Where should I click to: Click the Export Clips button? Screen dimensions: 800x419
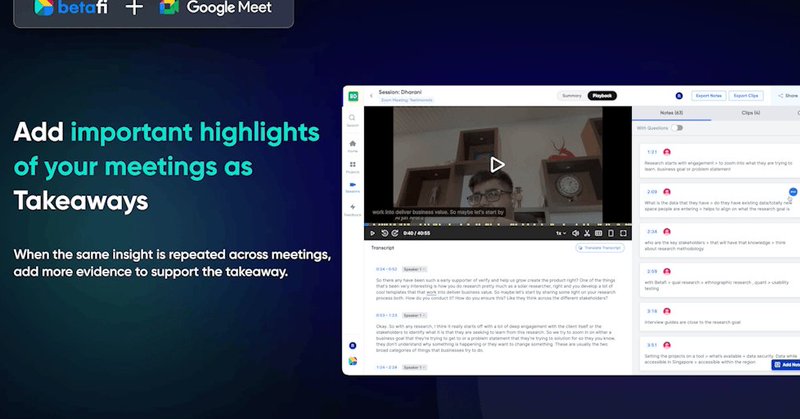[746, 96]
